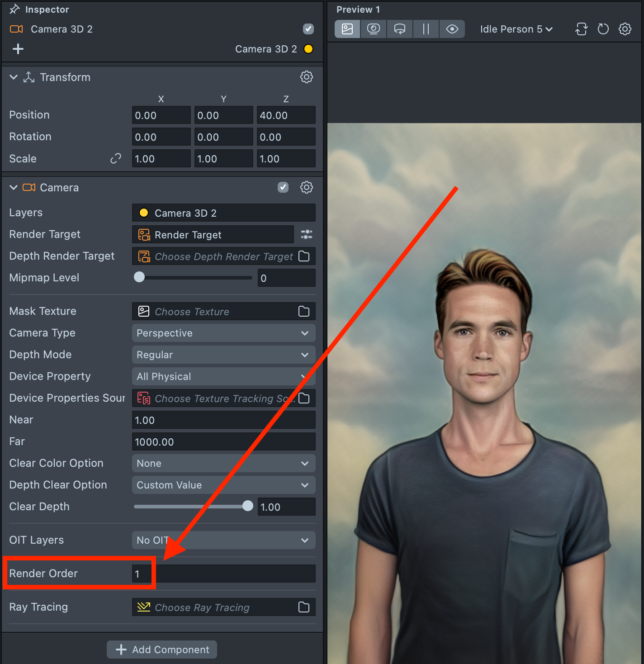Click the Clear Depth slider handle
The height and width of the screenshot is (664, 644).
247,506
